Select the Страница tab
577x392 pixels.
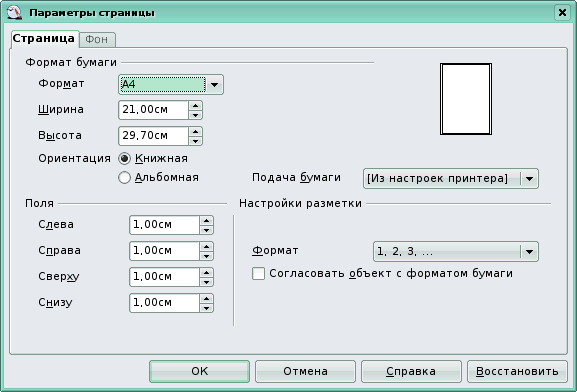coord(44,38)
